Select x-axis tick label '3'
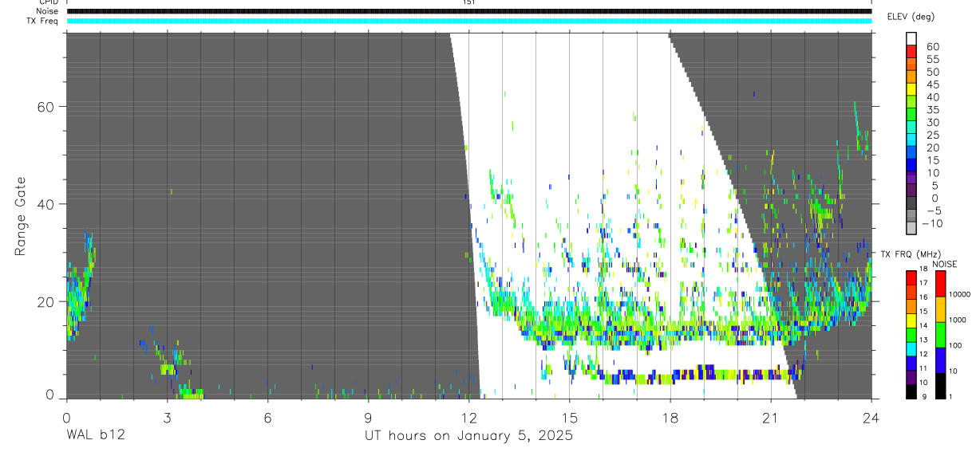This screenshot has height=452, width=980. click(x=167, y=418)
